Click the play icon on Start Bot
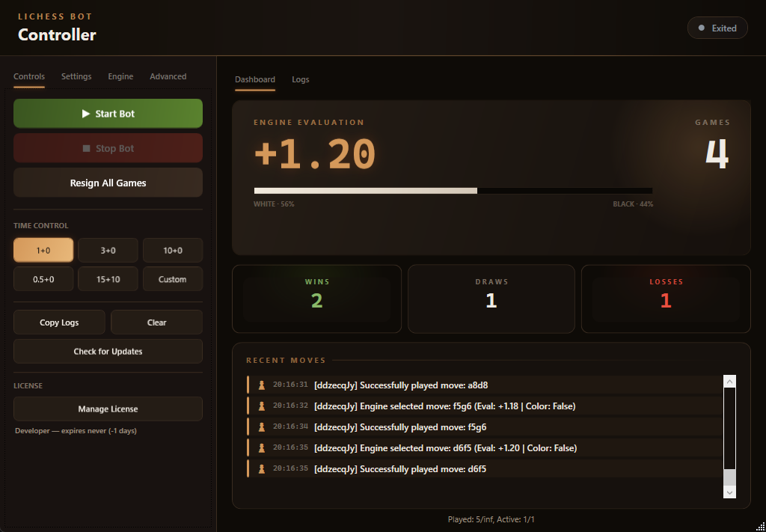The height and width of the screenshot is (532, 766). (85, 113)
